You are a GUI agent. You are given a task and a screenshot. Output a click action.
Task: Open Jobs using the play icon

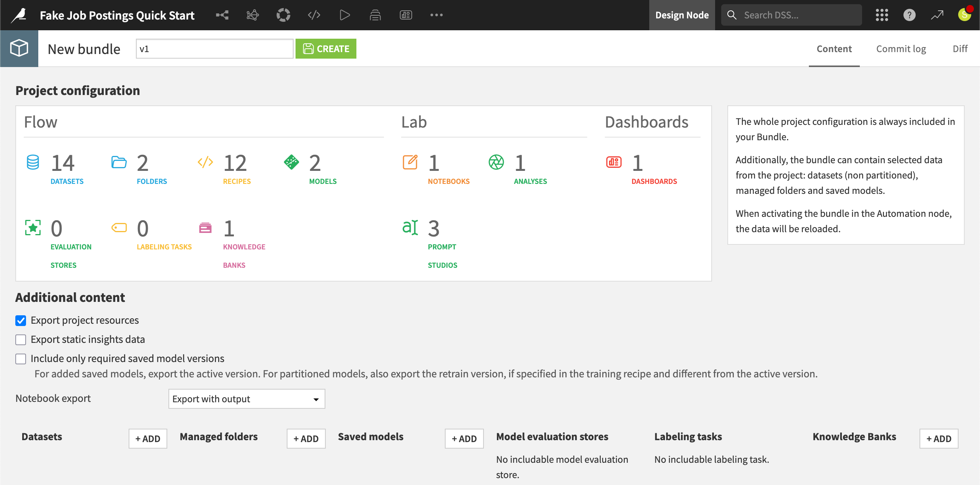tap(345, 15)
